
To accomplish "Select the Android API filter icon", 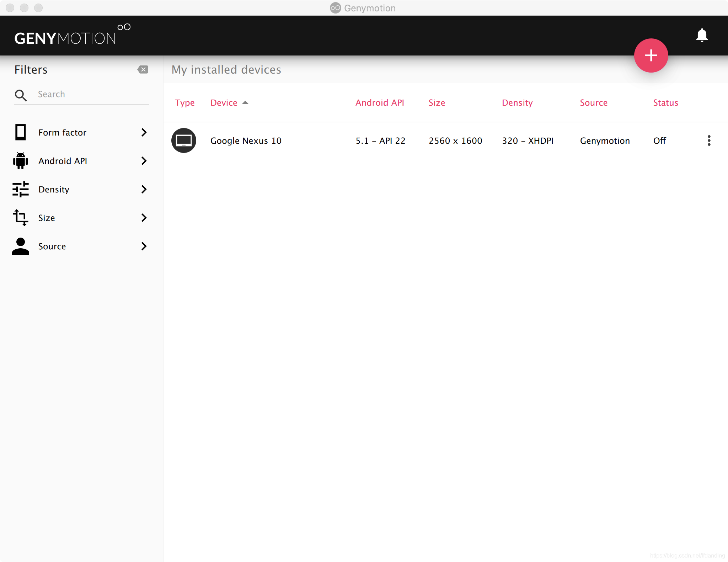I will click(20, 161).
